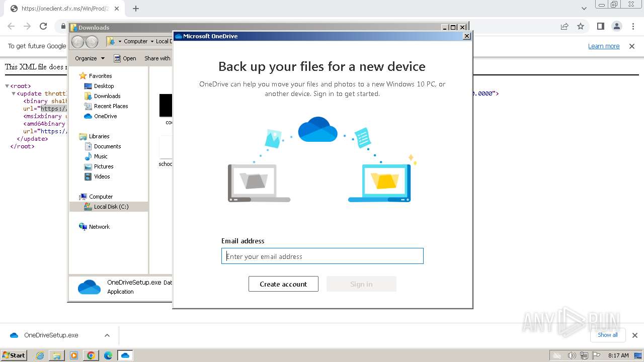Image resolution: width=644 pixels, height=362 pixels.
Task: Bookmark this page with star icon
Action: point(581,26)
